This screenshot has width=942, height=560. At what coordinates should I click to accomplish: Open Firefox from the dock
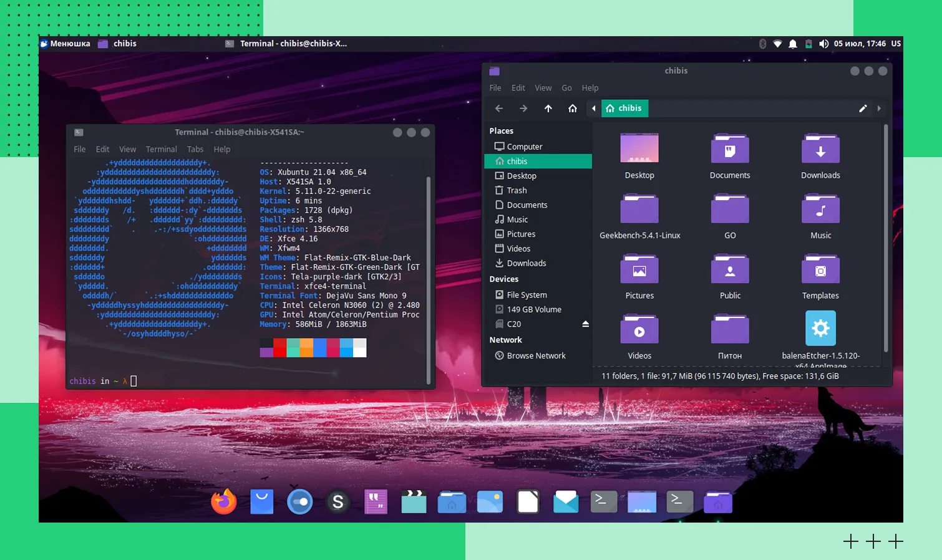[x=224, y=501]
